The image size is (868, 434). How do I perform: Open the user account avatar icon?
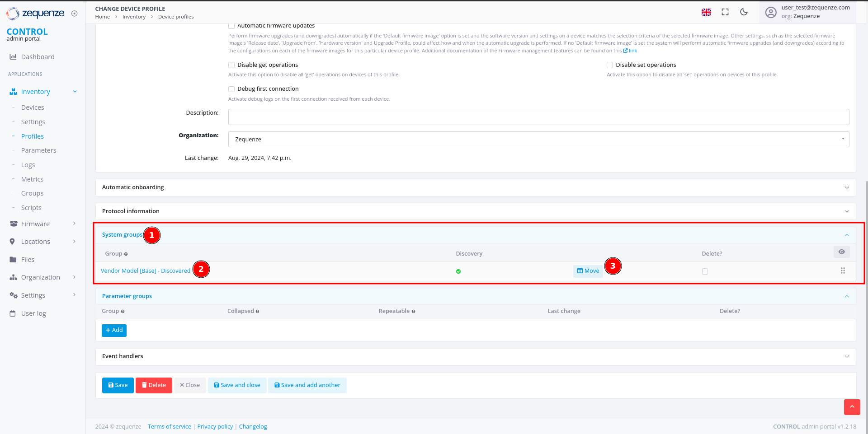(x=771, y=12)
